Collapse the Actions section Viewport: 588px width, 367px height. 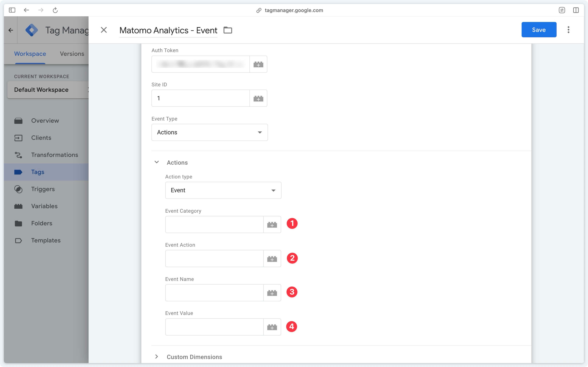[156, 162]
